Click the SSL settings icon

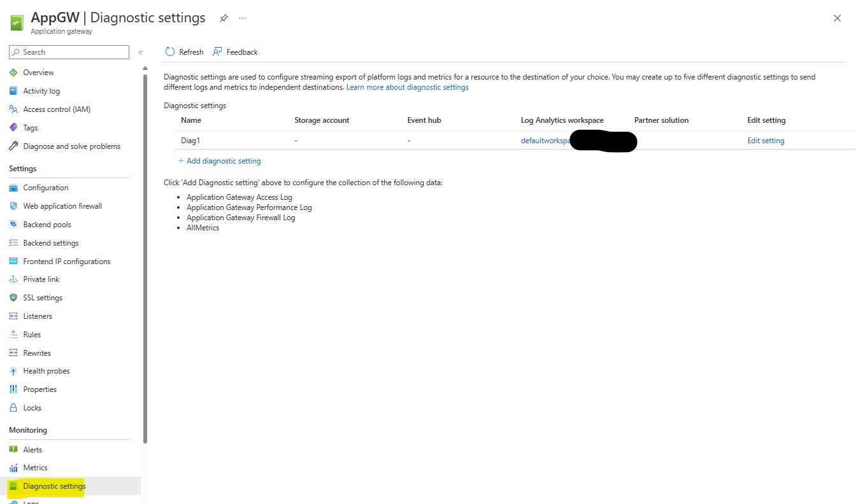coord(13,298)
